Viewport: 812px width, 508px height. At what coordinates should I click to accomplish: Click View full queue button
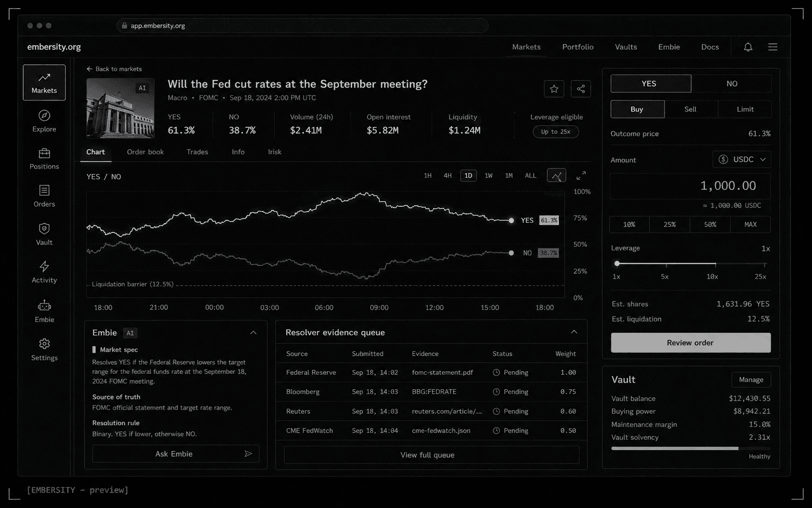[x=432, y=455]
